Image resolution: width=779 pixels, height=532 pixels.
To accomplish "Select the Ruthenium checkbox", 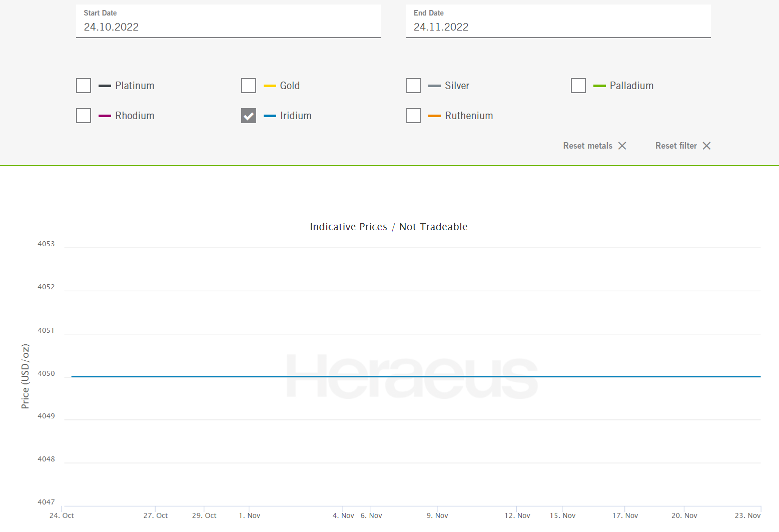I will 413,116.
